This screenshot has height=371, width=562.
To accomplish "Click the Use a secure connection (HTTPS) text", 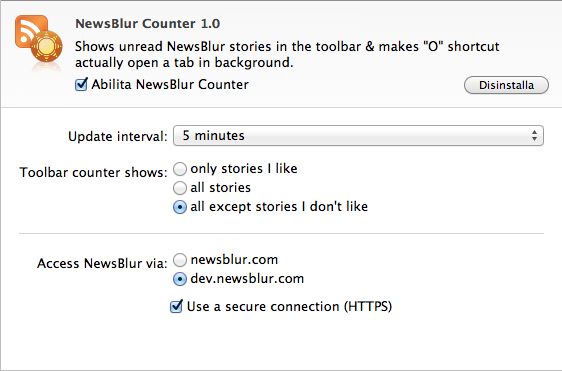I will 290,306.
